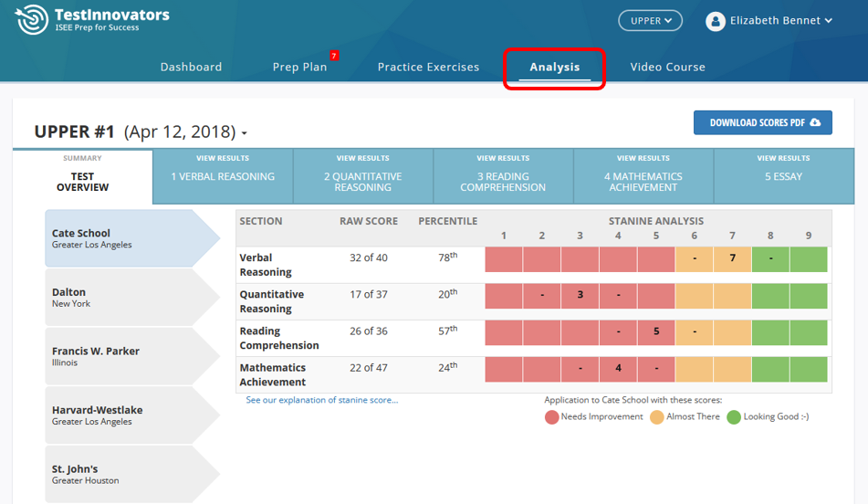
Task: Click the 78th percentile value
Action: pos(448,257)
